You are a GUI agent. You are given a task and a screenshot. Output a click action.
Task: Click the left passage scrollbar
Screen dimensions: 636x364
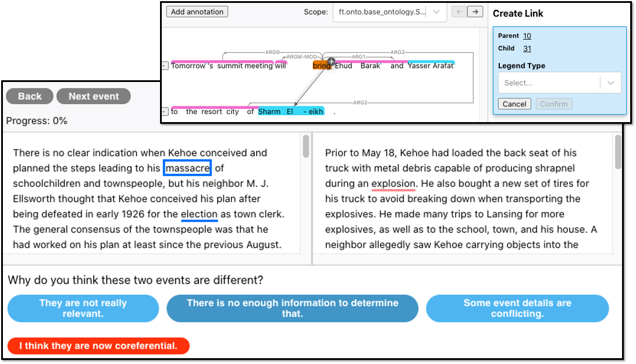coord(306,147)
